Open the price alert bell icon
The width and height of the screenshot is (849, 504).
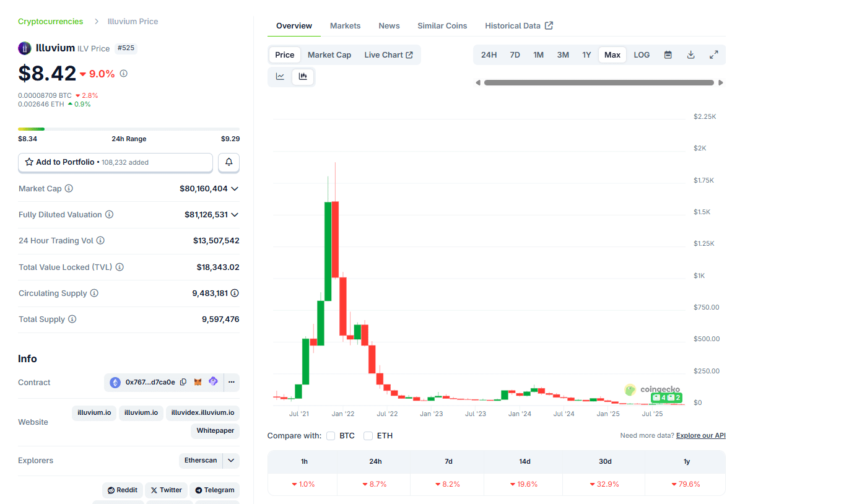coord(228,162)
